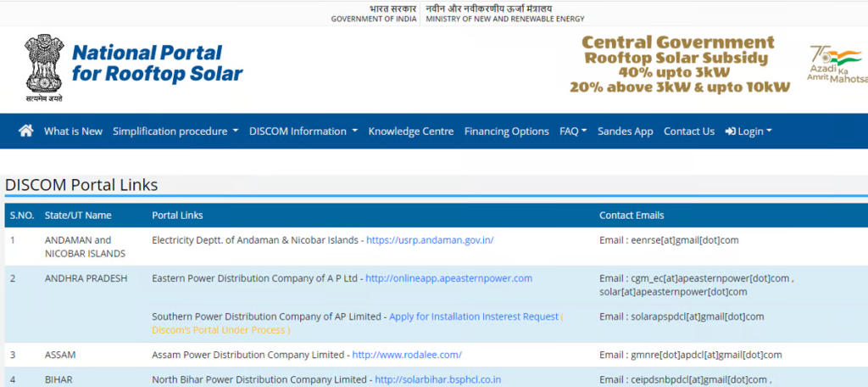Click National Portal for Rooftop Solar title
Screen dimensions: 868x387
click(157, 63)
